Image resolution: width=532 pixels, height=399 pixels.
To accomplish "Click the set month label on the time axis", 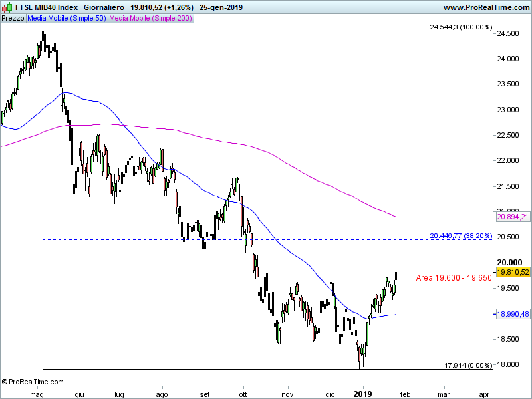I will pos(205,394).
